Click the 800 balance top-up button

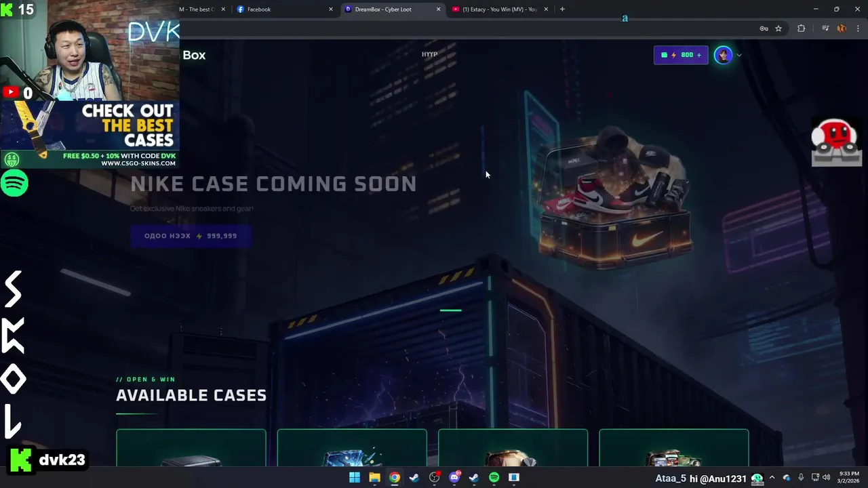point(681,55)
